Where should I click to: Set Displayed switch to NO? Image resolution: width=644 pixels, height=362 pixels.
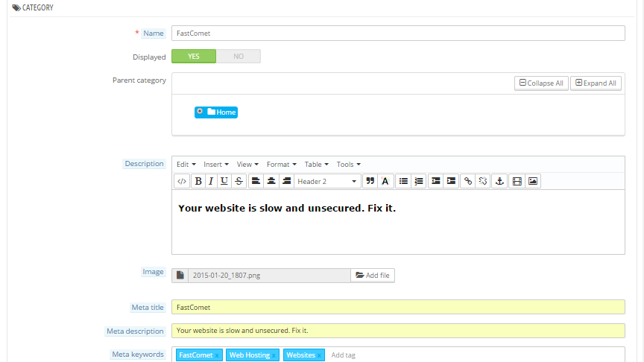coord(239,57)
